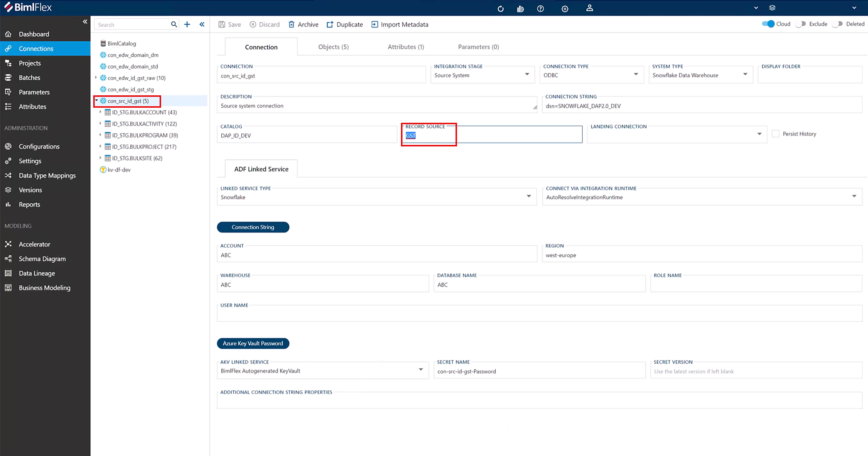Open Settings under Administration

pos(45,161)
